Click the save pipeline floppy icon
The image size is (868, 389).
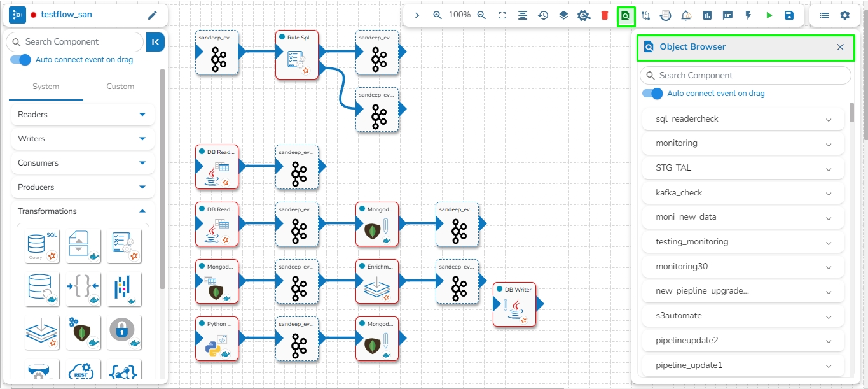[x=789, y=15]
